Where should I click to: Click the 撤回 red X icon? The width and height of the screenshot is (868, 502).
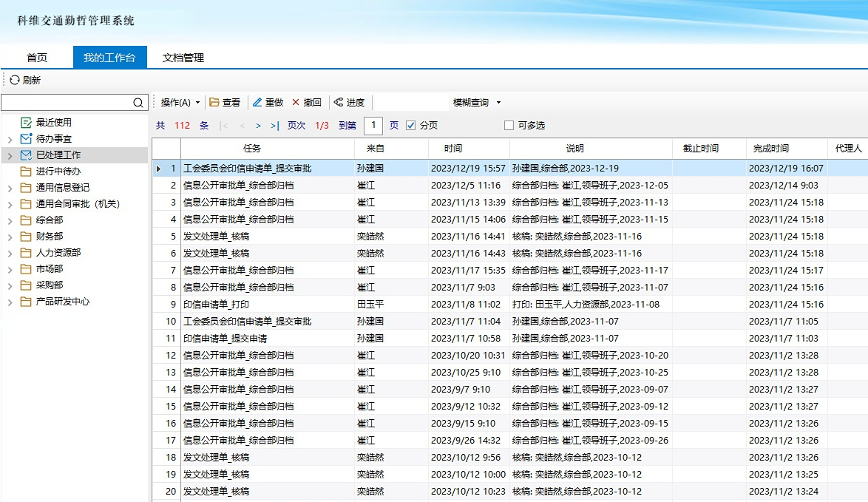[x=296, y=103]
